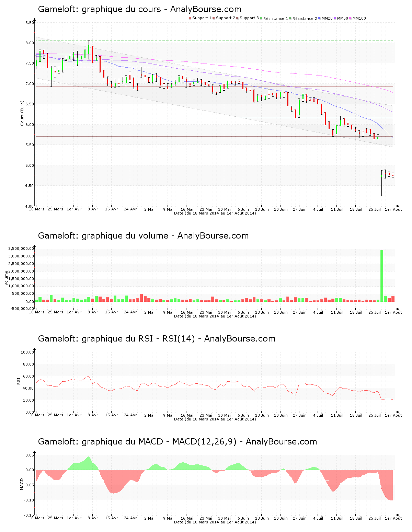
Task: Click '1er Août' date on price chart
Action: click(393, 209)
